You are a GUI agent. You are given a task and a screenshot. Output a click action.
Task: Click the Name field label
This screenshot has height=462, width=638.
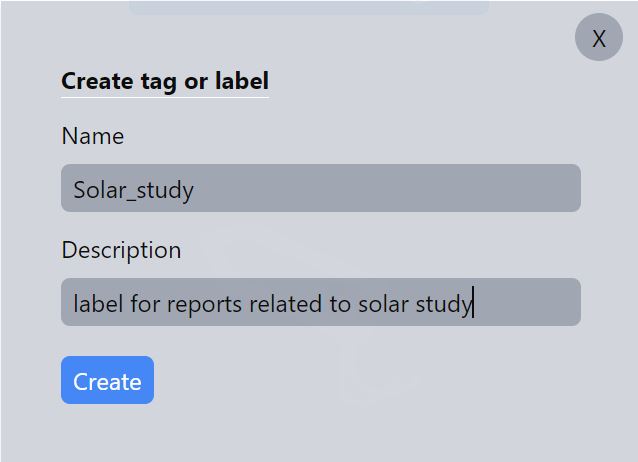coord(93,136)
